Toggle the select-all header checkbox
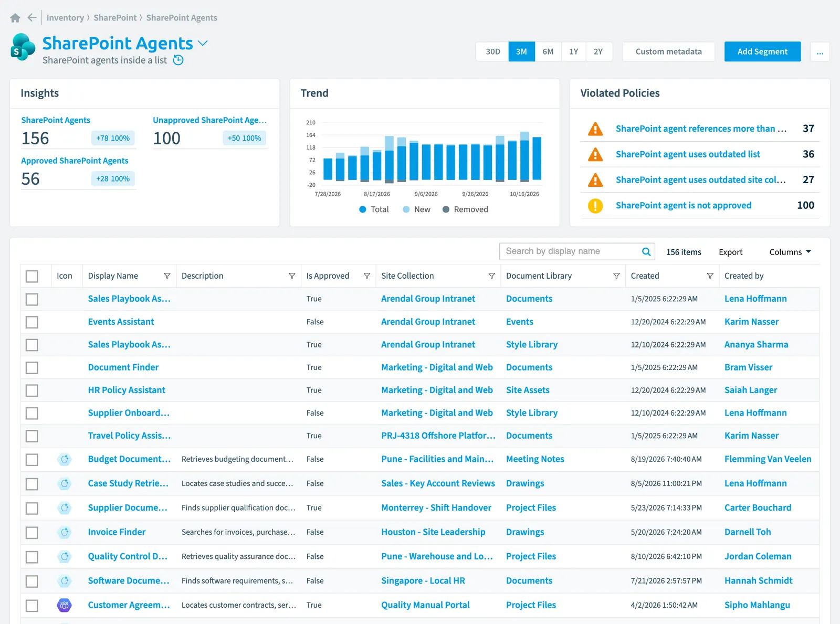The width and height of the screenshot is (840, 624). coord(32,277)
